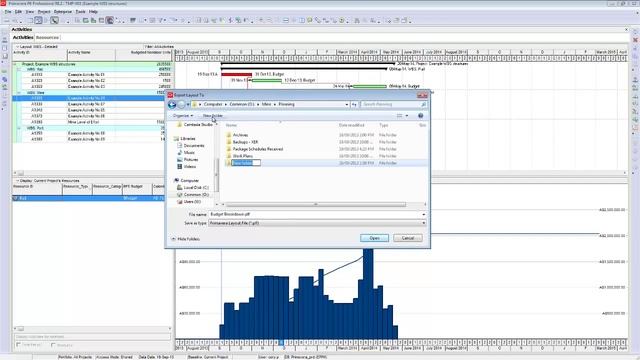
Task: Close the Activities pane
Action: coord(626,29)
